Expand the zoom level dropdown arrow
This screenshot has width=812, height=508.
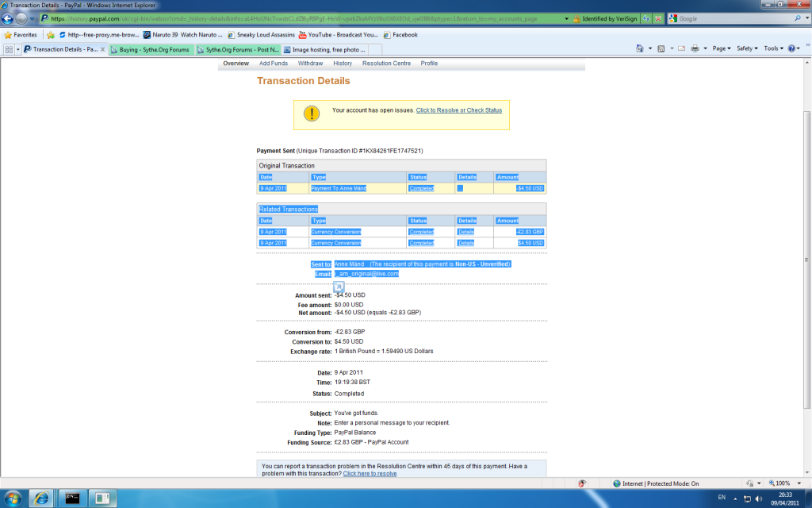click(799, 483)
